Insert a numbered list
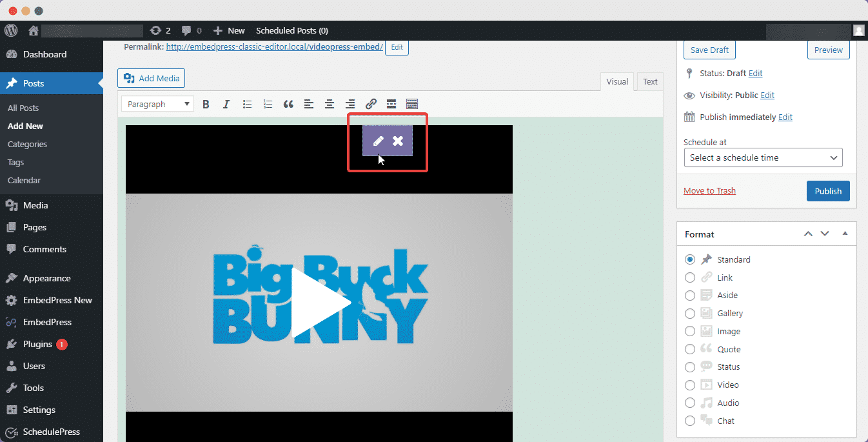The image size is (868, 442). click(x=268, y=103)
